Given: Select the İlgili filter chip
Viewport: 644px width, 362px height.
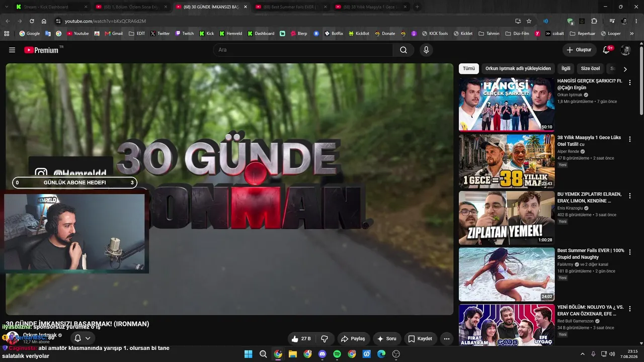Looking at the screenshot, I should pos(566,68).
